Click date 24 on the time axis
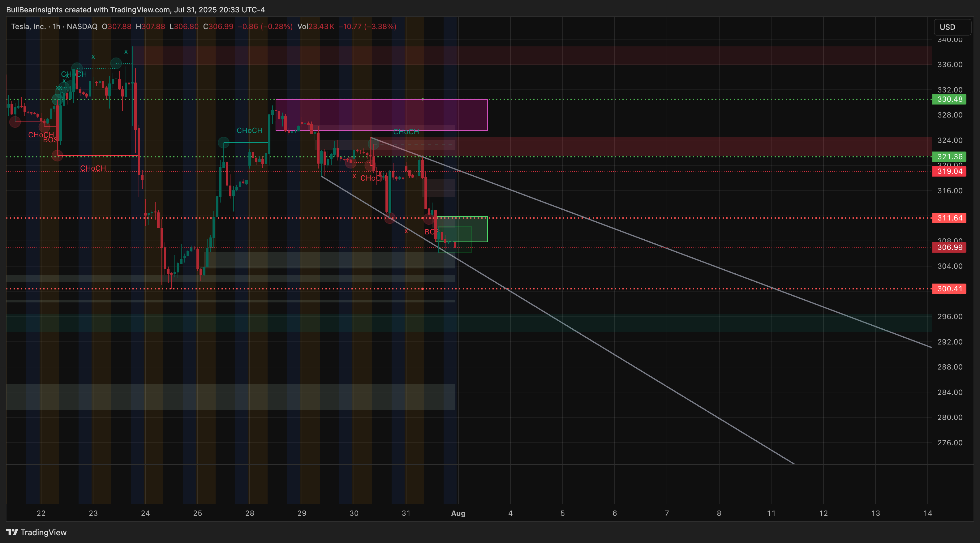 145,513
